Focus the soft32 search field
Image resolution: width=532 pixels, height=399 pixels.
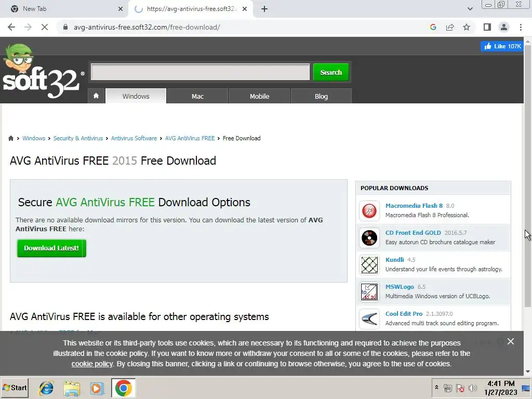[200, 72]
